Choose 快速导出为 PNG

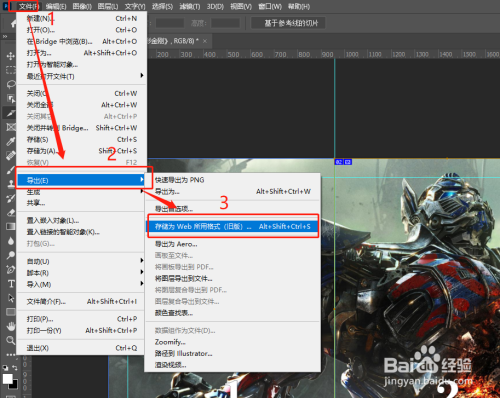coord(232,180)
